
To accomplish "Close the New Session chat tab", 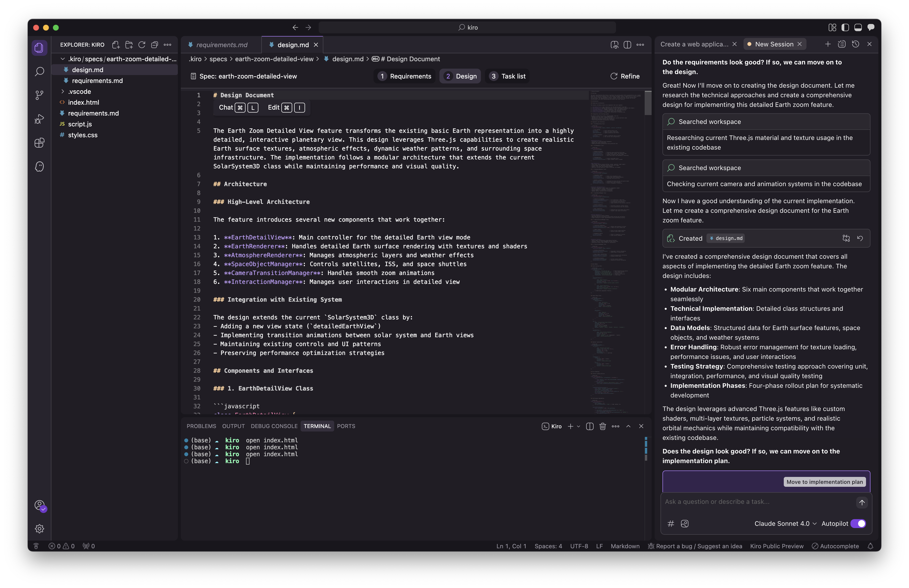I will [x=799, y=44].
